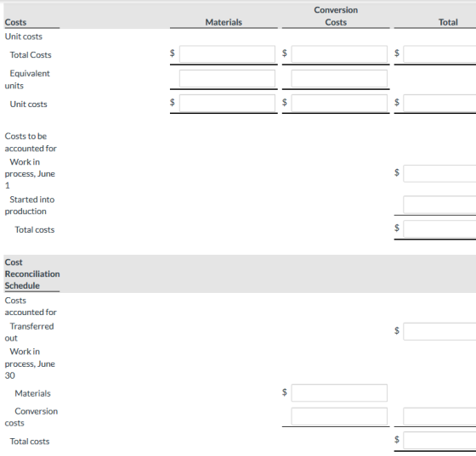Click the Started into production label
Image resolution: width=476 pixels, height=456 pixels.
(30, 205)
